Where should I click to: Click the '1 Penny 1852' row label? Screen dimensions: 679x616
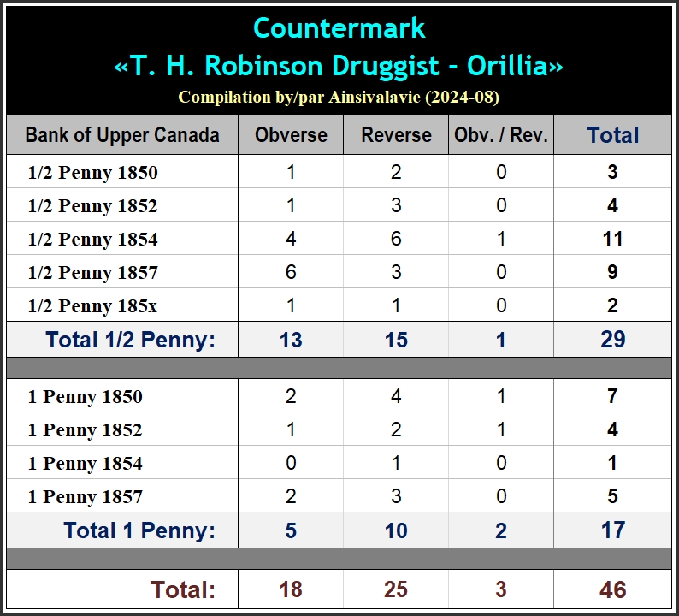[x=85, y=429]
